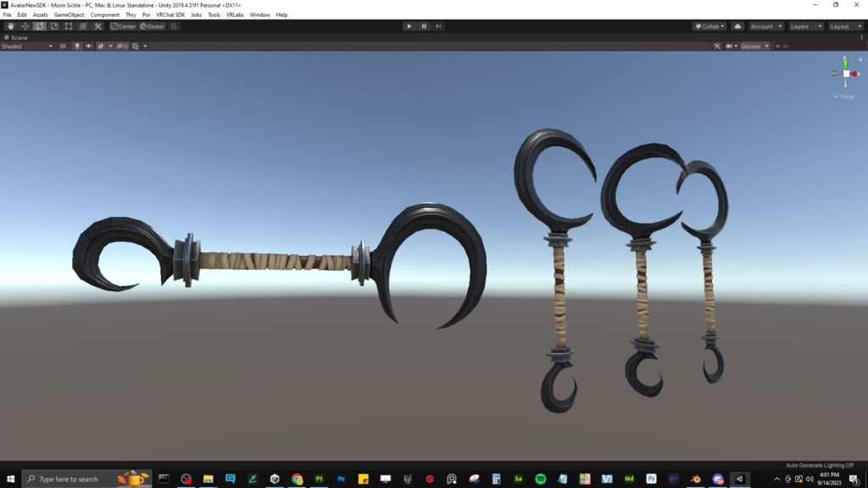Image resolution: width=868 pixels, height=488 pixels.
Task: Select the Rect transform tool
Action: click(x=69, y=26)
